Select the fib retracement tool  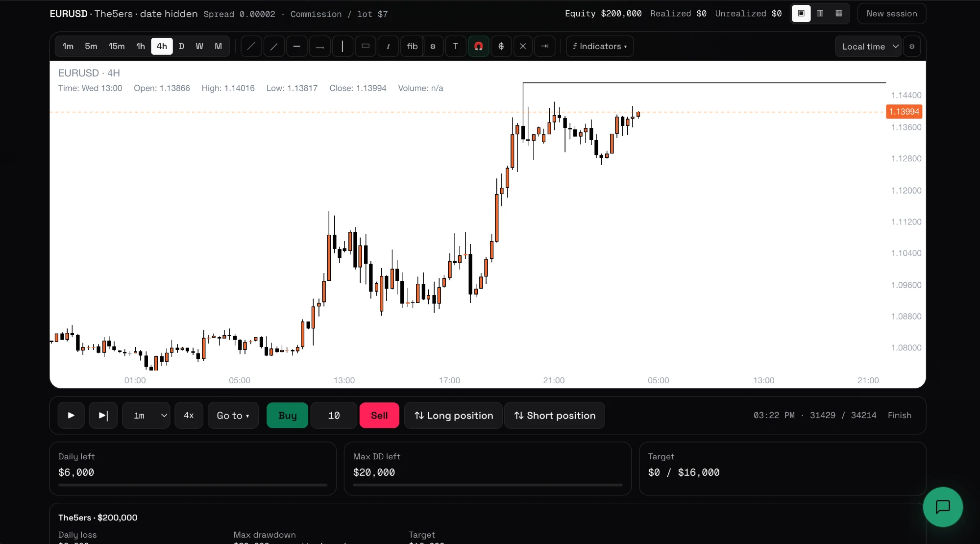(x=412, y=46)
